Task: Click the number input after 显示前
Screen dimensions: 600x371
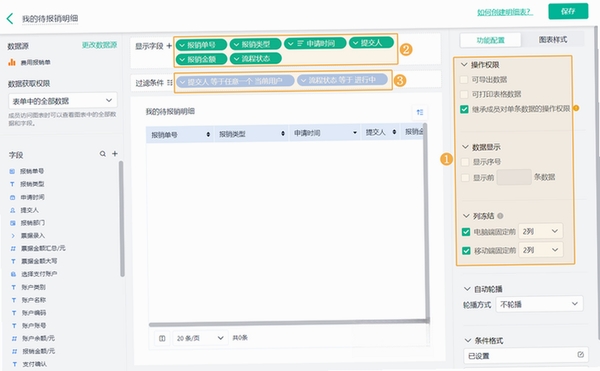Action: [x=514, y=177]
